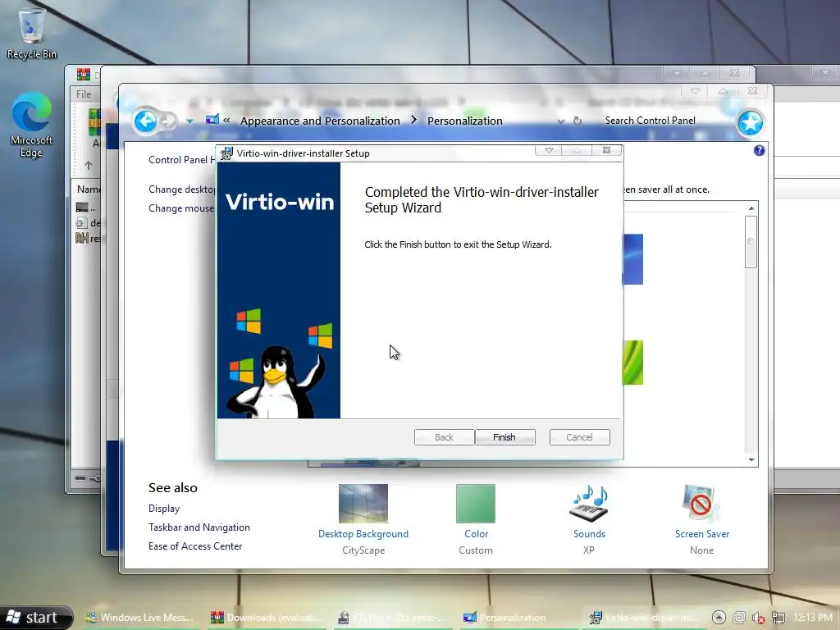Click the installer window dropdown caption button
This screenshot has height=630, width=840.
tap(549, 151)
